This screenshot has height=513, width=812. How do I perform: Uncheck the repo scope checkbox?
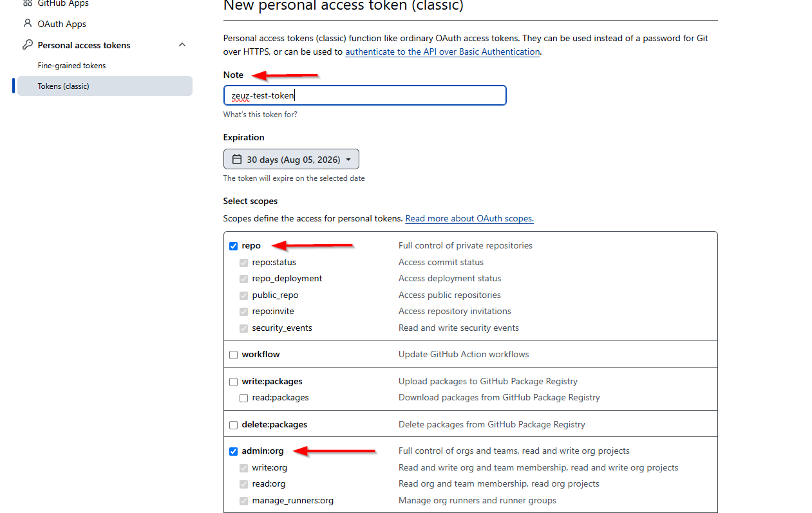234,246
